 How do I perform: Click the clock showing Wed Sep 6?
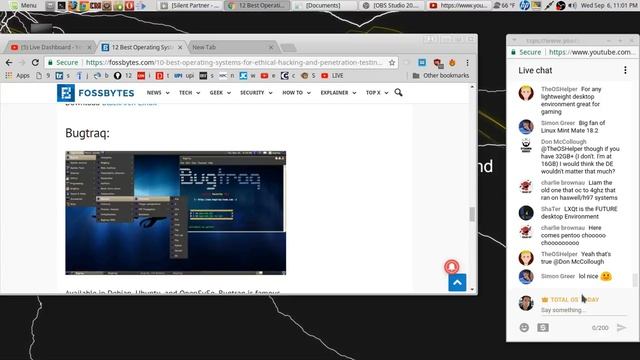pos(608,5)
